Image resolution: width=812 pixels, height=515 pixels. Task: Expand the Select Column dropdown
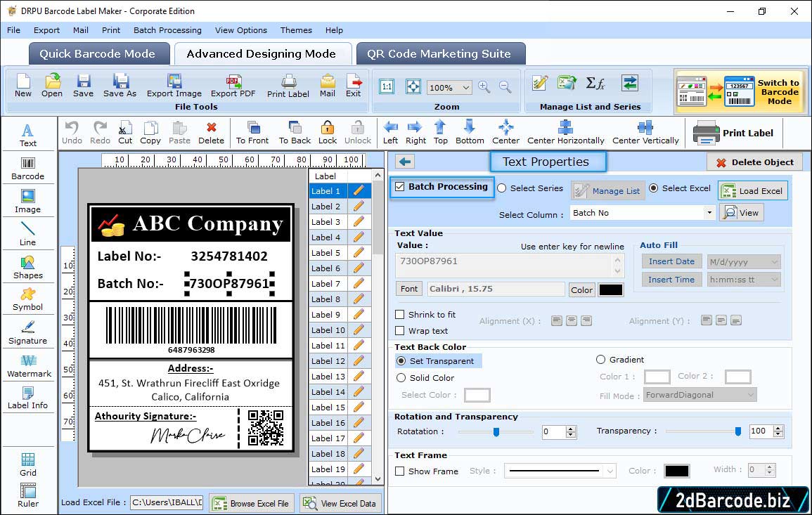point(709,213)
